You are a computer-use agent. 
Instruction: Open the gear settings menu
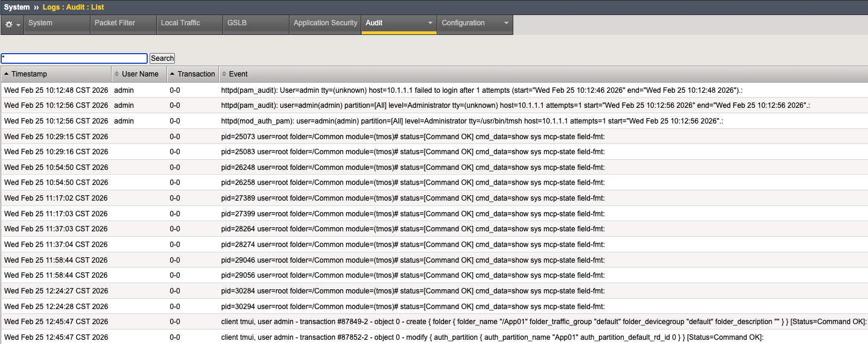tap(9, 24)
